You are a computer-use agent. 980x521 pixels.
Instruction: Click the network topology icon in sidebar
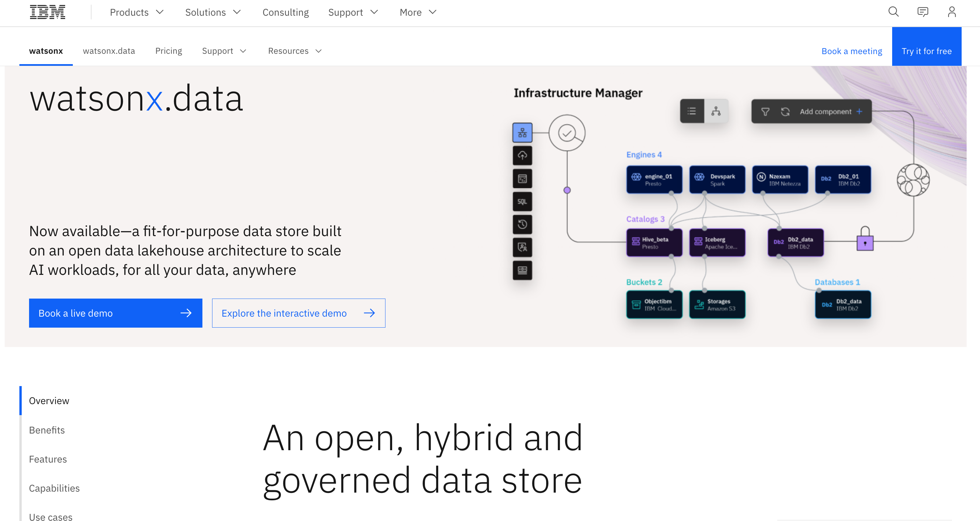click(x=523, y=132)
